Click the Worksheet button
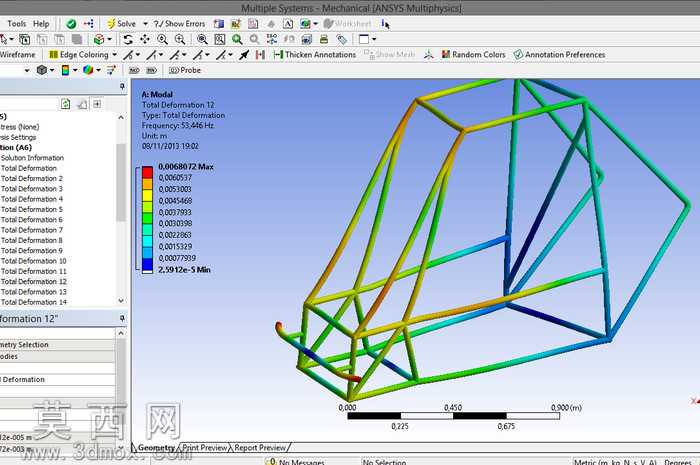700x465 pixels. tap(347, 24)
